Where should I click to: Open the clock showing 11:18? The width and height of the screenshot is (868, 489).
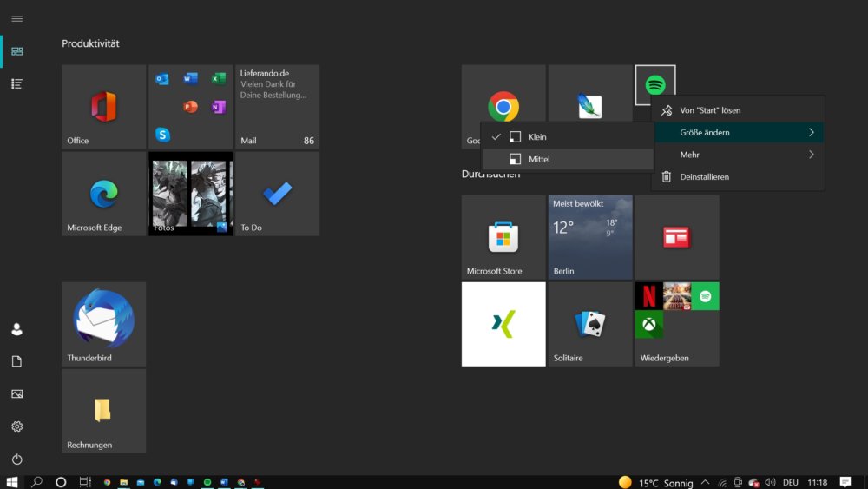(817, 482)
